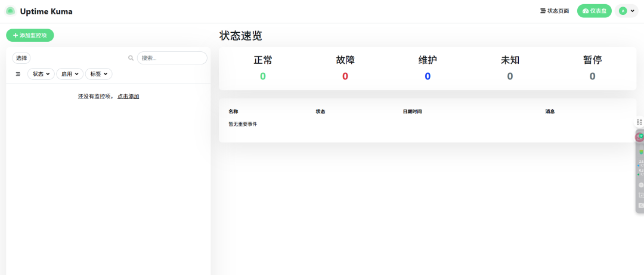Click the hamburger list icon beside 状态 filter

pyautogui.click(x=18, y=74)
